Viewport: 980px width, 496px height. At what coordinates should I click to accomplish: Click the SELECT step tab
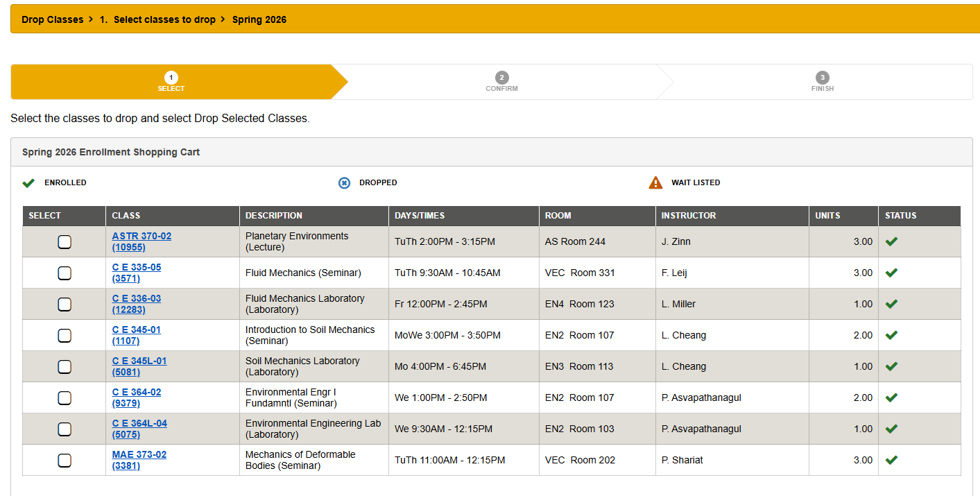click(171, 82)
